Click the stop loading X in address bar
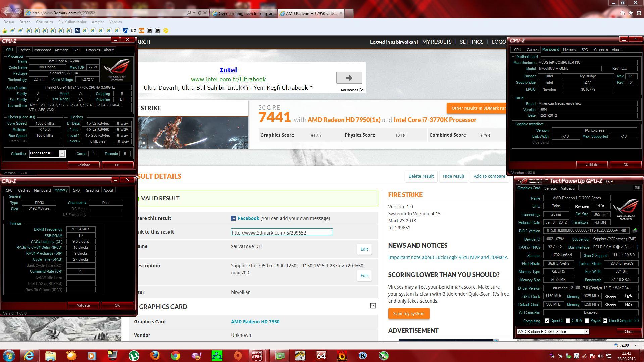The height and width of the screenshot is (362, 644). point(205,13)
